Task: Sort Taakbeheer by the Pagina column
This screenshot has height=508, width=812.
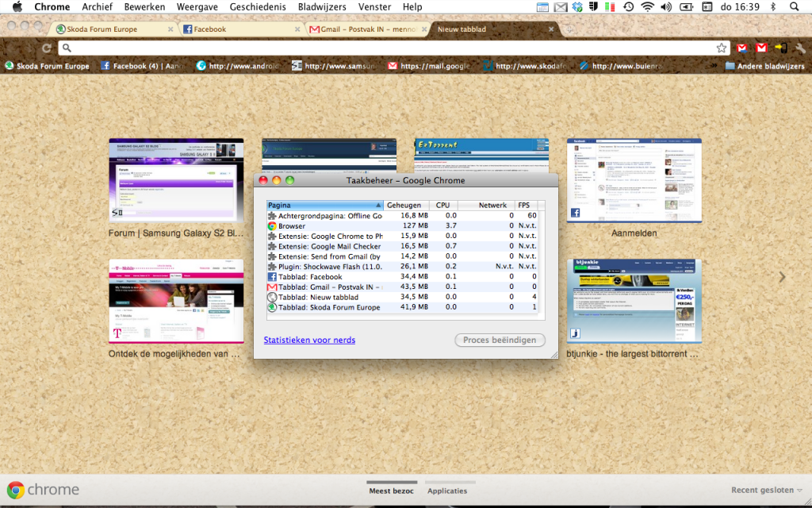Action: pyautogui.click(x=324, y=206)
